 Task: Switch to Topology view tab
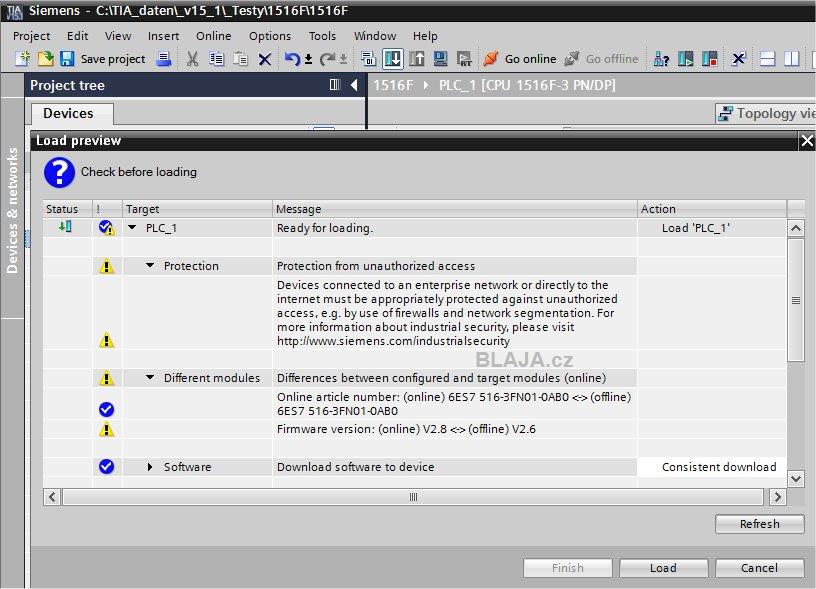[765, 113]
